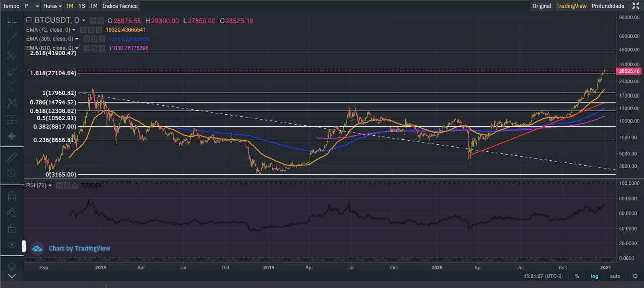Open EMA 305 indicator settings gear

[94, 39]
